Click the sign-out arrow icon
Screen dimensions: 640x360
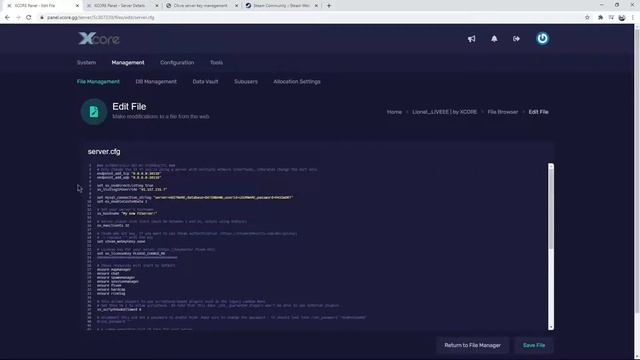click(x=516, y=39)
